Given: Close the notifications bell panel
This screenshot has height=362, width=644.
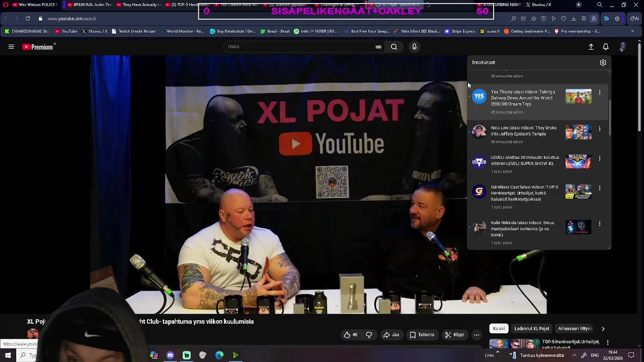Looking at the screenshot, I should point(606,47).
